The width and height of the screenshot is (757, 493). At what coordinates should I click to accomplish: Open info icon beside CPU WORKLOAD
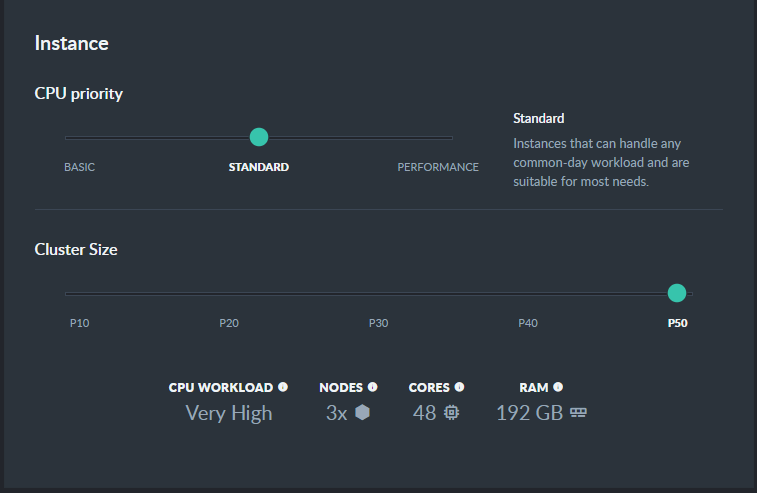pos(283,387)
